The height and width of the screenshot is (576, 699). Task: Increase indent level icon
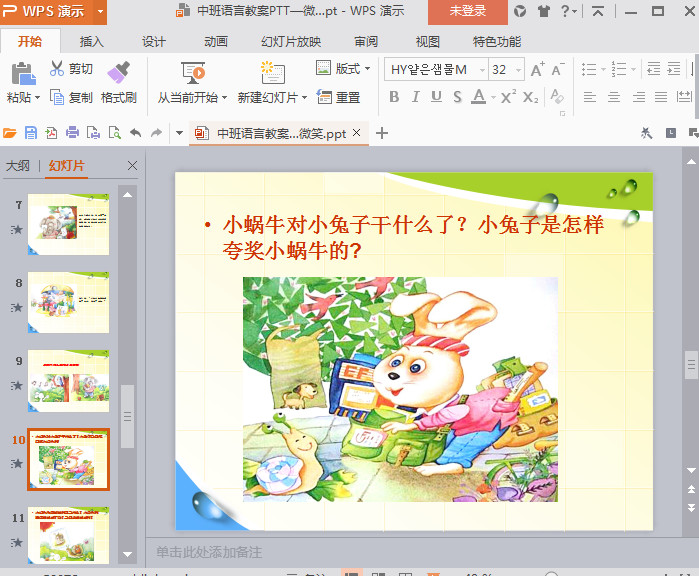[x=674, y=69]
